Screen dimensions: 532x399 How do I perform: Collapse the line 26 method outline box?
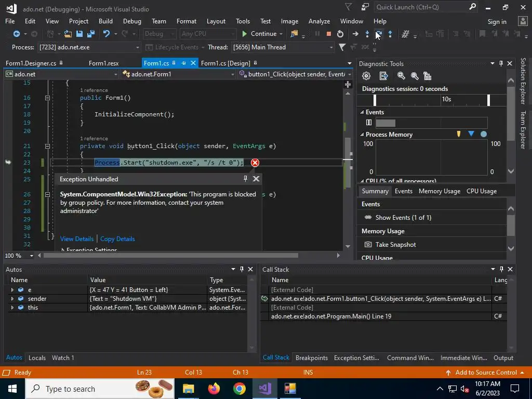(47, 194)
